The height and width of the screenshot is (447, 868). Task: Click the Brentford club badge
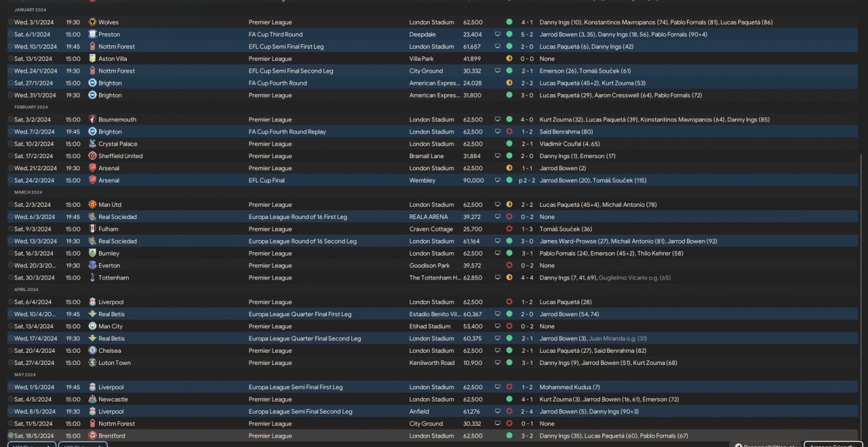click(x=92, y=436)
